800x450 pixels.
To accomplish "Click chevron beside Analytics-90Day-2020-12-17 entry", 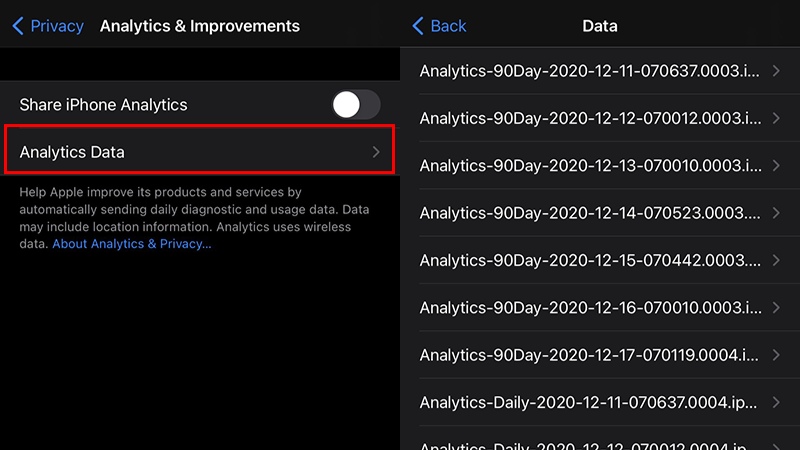I will pos(777,354).
